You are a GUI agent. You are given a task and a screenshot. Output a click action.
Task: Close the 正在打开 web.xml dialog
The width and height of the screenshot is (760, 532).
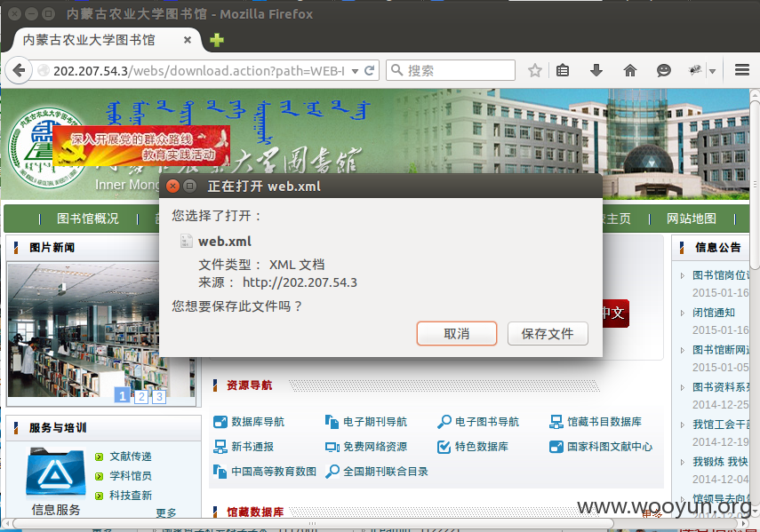coord(172,186)
